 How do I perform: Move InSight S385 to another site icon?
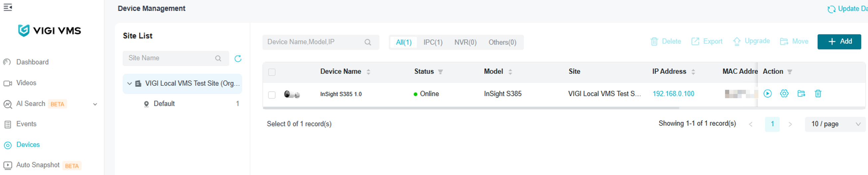tap(801, 94)
